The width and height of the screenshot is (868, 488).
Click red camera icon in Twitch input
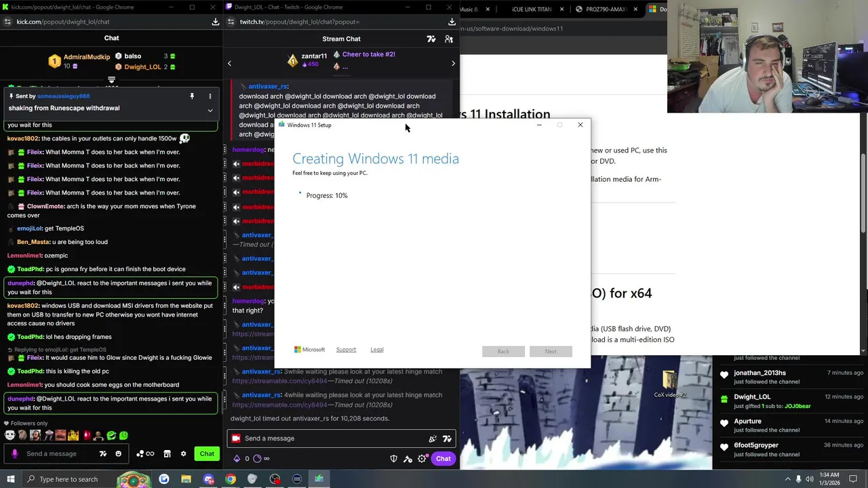click(236, 439)
